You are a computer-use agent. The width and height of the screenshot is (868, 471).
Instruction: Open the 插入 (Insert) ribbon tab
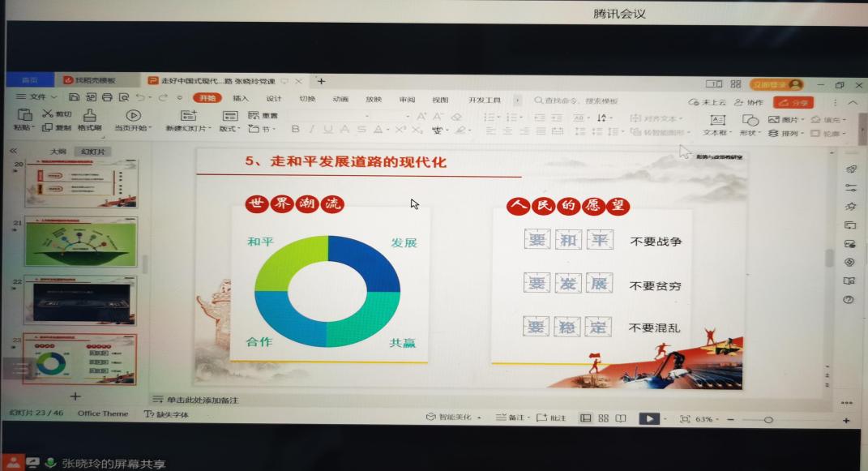click(241, 99)
